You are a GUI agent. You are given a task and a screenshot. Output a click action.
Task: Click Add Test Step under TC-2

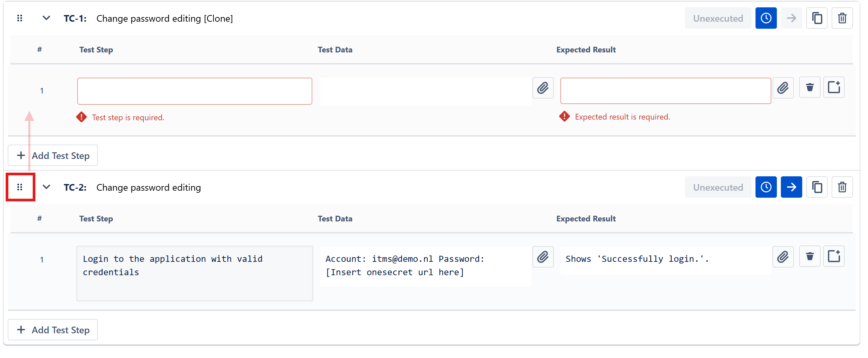point(53,330)
